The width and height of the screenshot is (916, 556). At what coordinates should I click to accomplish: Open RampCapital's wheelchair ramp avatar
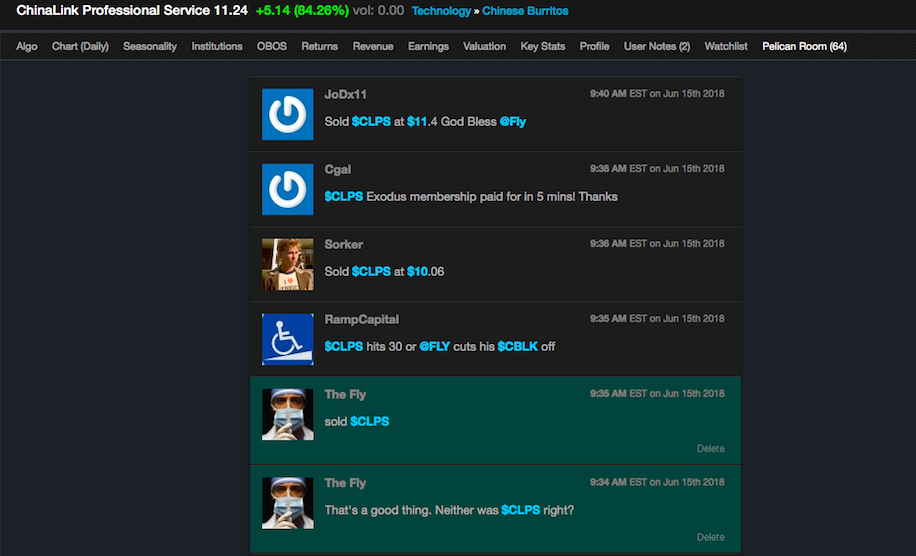click(x=287, y=339)
